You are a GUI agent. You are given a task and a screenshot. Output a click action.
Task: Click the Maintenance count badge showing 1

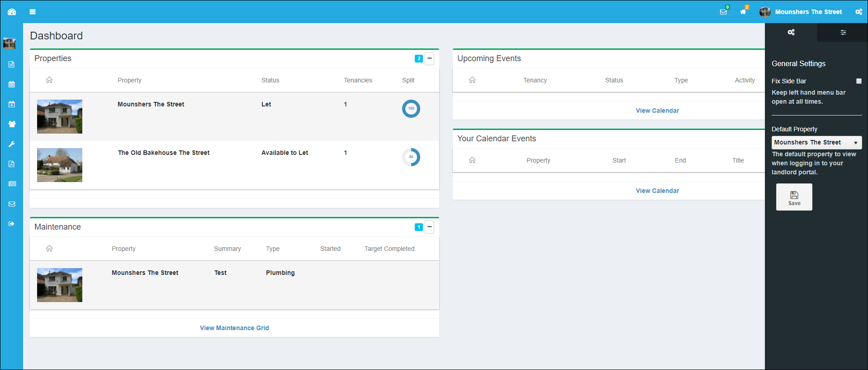[x=419, y=227]
